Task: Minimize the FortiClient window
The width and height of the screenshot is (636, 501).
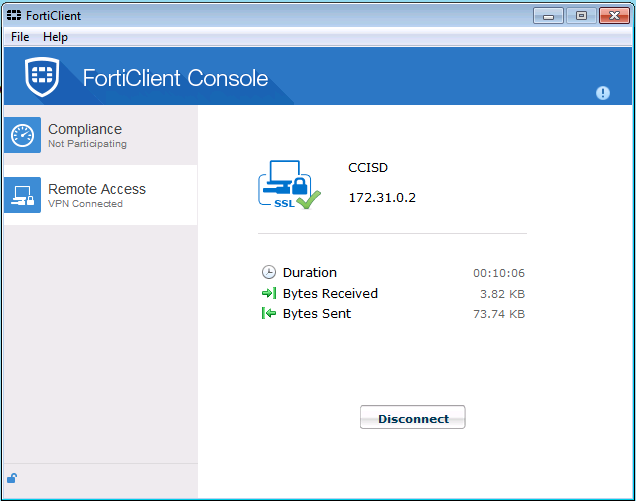Action: coord(548,16)
